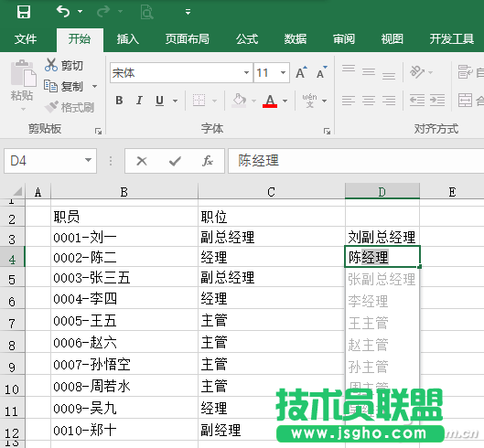The width and height of the screenshot is (484, 448).
Task: Expand the Name Box dropdown arrow
Action: coord(88,160)
